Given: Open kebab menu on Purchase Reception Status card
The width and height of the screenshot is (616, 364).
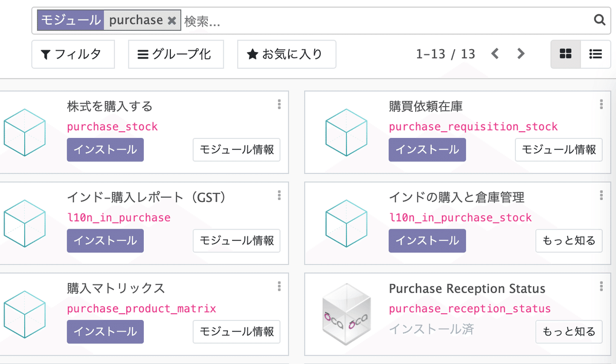Looking at the screenshot, I should click(x=601, y=286).
